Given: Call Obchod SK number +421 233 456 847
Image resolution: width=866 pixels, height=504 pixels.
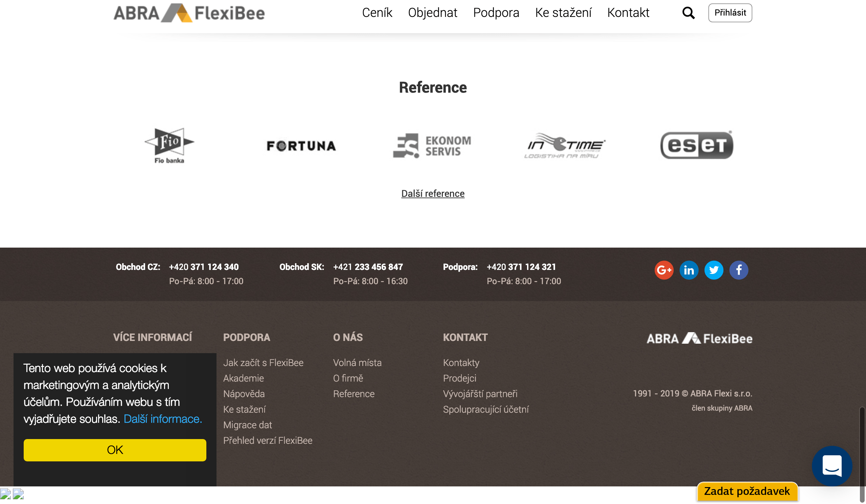Looking at the screenshot, I should tap(368, 267).
